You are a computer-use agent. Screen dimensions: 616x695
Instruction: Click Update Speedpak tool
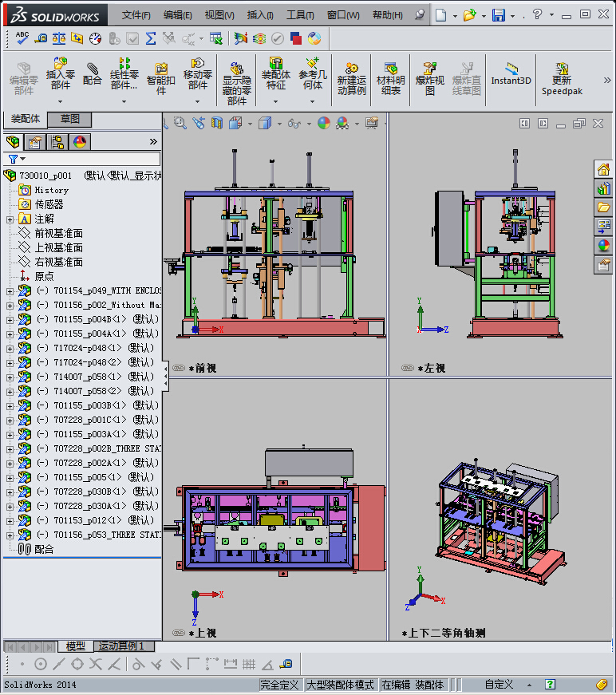pyautogui.click(x=562, y=79)
